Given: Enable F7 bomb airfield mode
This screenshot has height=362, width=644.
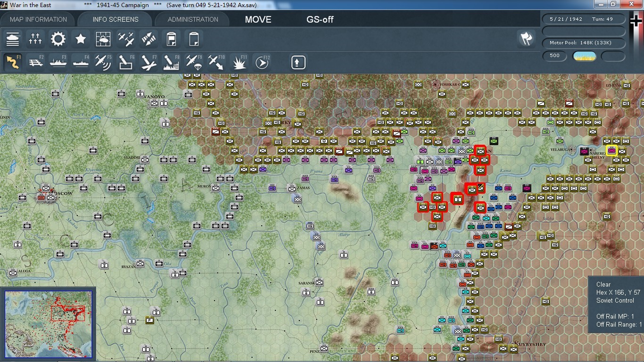Looking at the screenshot, I should pos(149,62).
